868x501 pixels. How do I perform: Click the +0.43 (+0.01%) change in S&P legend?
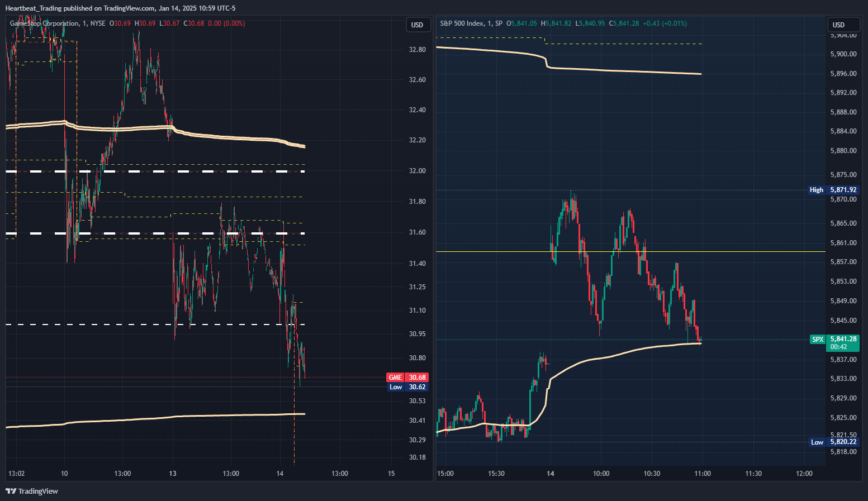pyautogui.click(x=665, y=23)
